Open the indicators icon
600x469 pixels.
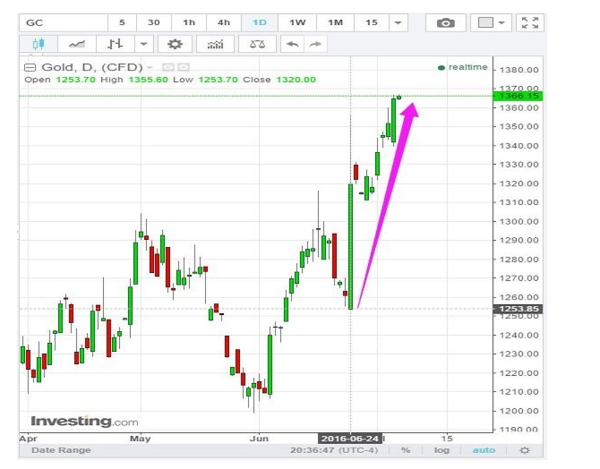[x=214, y=45]
